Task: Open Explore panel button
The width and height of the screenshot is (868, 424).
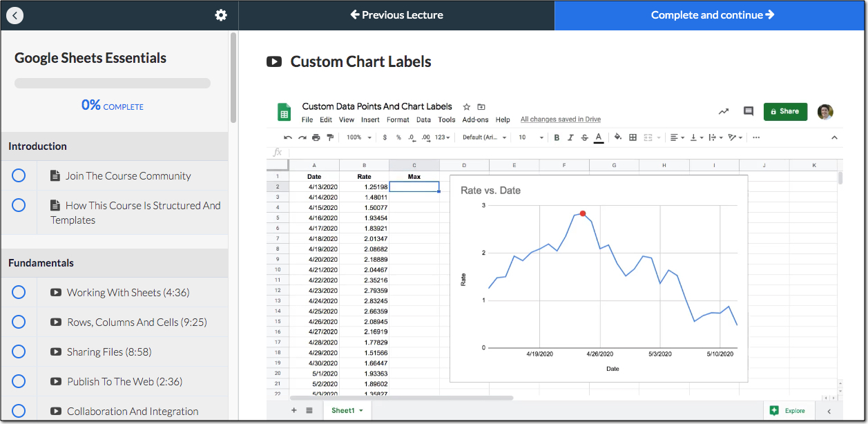Action: (789, 410)
